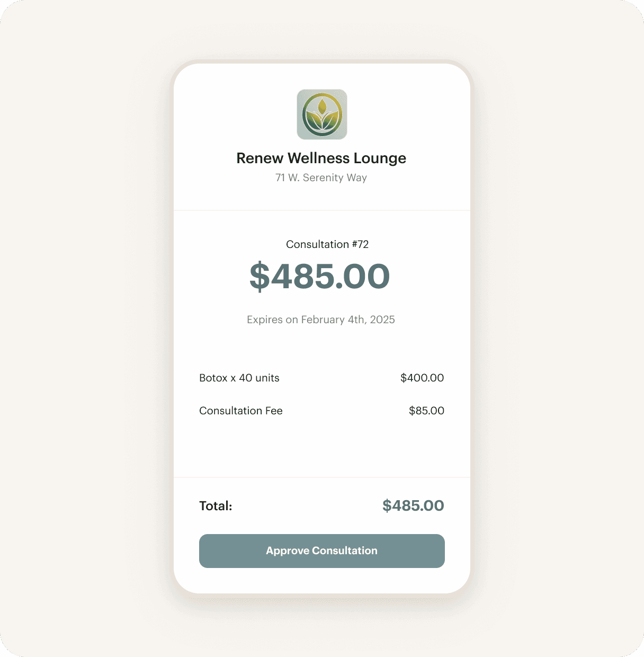Click the $485.00 amount beside Total
Image resolution: width=644 pixels, height=657 pixels.
413,505
